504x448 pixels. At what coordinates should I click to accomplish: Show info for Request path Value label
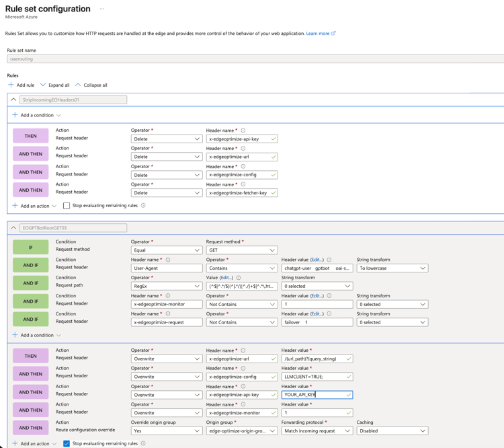(x=239, y=278)
